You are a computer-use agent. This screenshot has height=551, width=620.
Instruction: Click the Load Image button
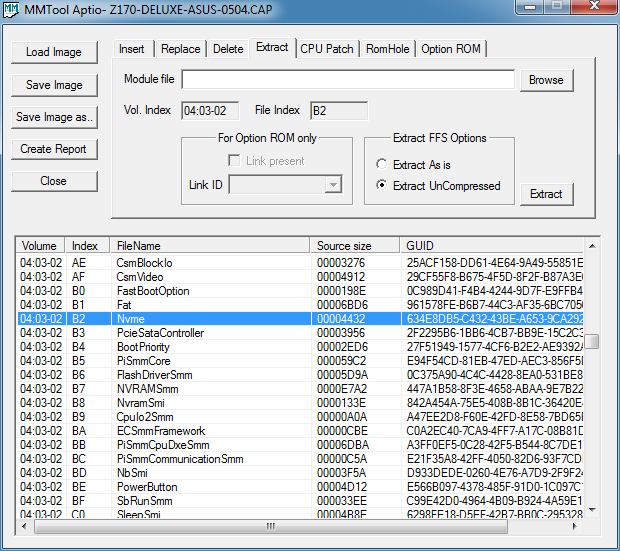(x=54, y=52)
